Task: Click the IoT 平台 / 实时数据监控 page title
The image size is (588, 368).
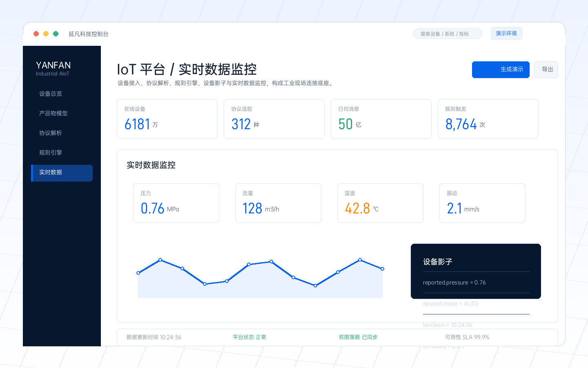Action: click(187, 69)
